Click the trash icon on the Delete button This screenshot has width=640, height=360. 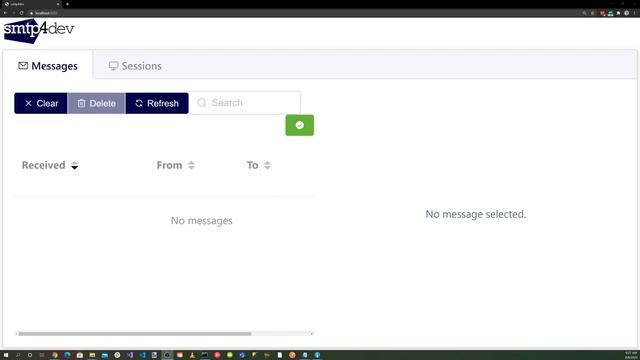click(x=81, y=103)
